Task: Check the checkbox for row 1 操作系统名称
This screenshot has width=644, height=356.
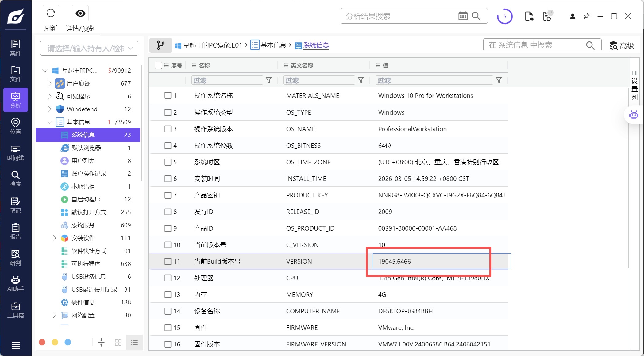Action: click(x=168, y=95)
